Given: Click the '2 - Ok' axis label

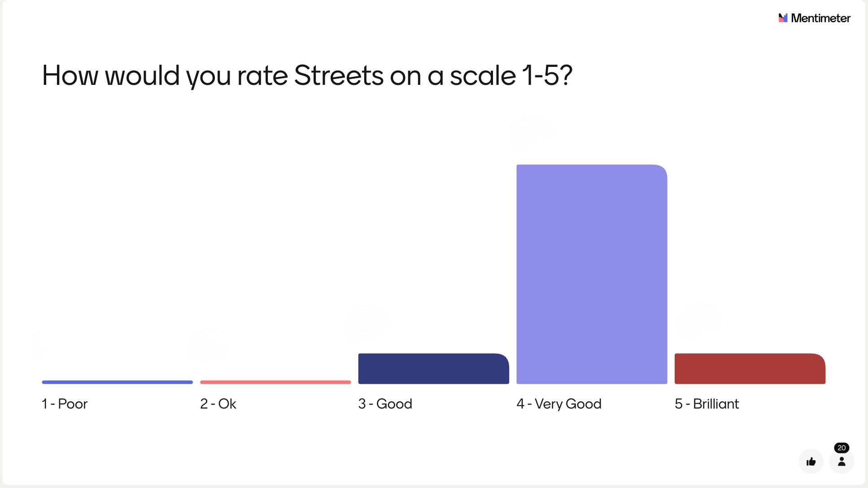Looking at the screenshot, I should [218, 404].
